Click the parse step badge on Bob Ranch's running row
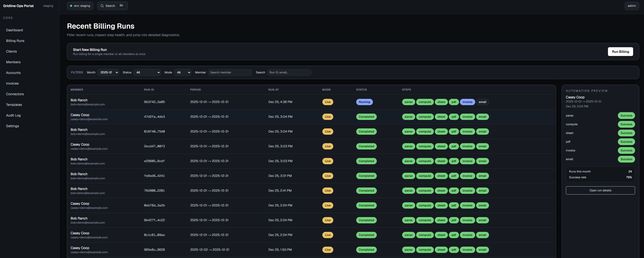This screenshot has height=258, width=644. 408,102
